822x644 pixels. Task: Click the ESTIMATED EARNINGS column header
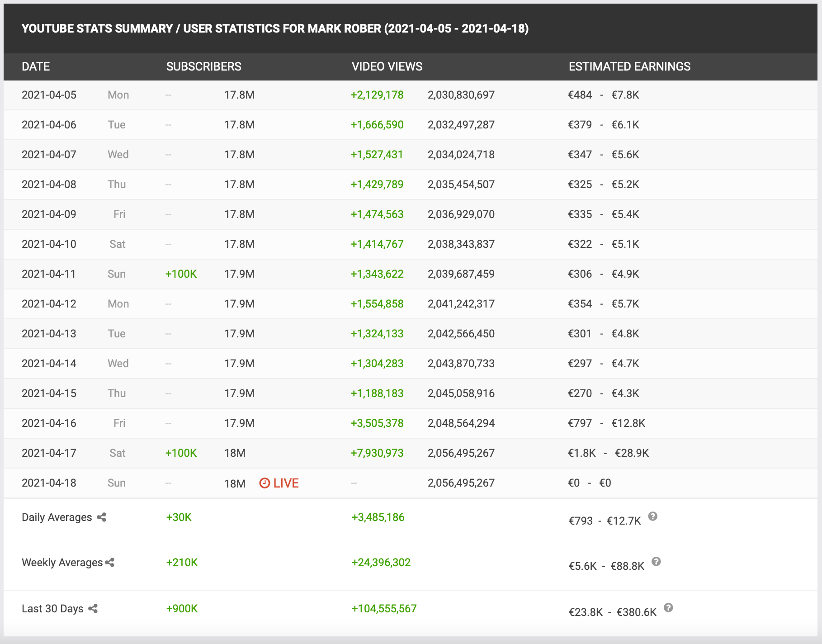pyautogui.click(x=629, y=66)
